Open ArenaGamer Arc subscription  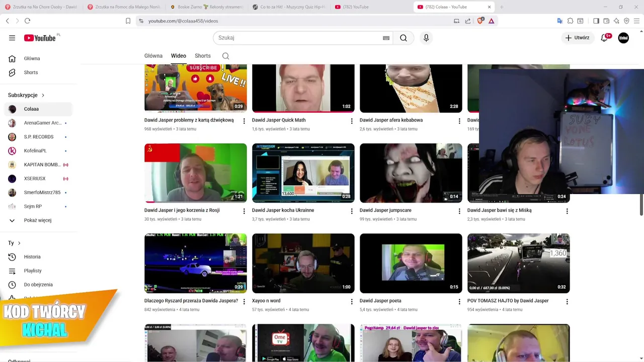[x=39, y=123]
